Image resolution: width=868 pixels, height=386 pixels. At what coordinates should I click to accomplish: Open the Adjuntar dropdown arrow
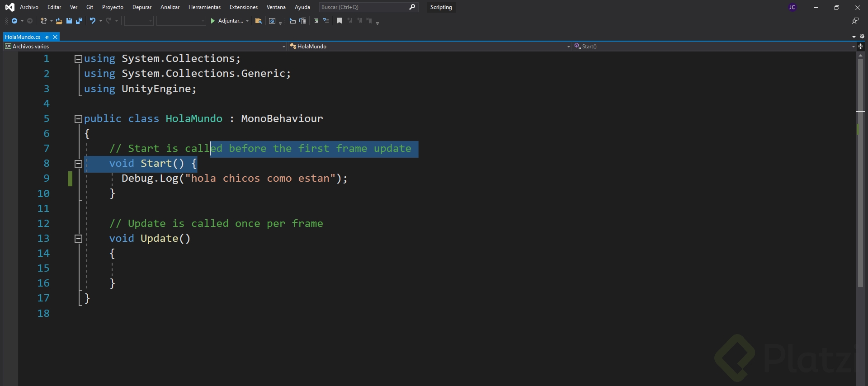pyautogui.click(x=247, y=21)
